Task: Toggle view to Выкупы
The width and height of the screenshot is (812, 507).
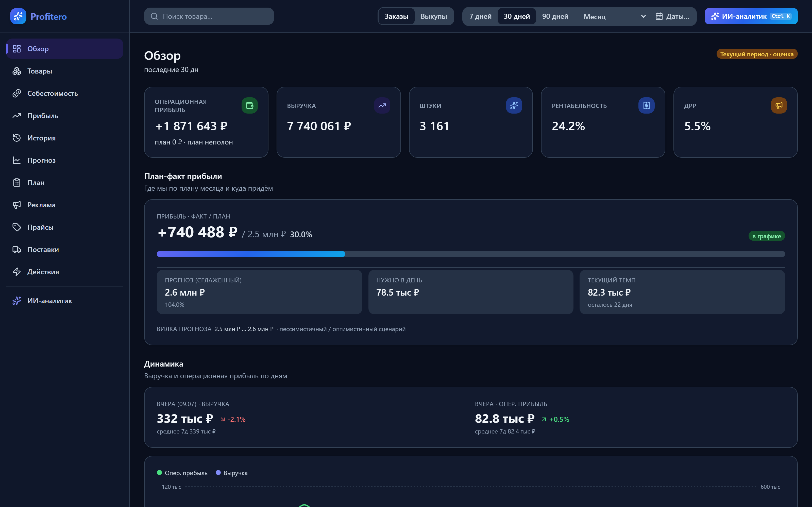Action: (433, 16)
